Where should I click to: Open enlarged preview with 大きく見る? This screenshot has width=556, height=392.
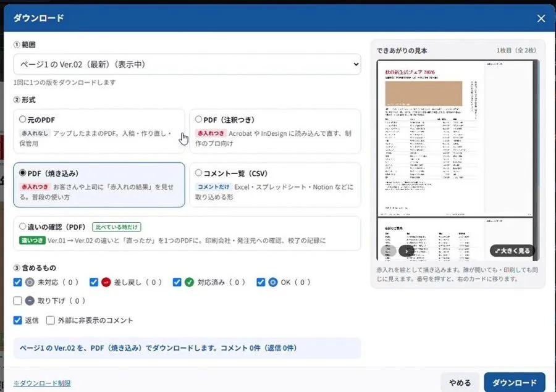click(512, 251)
